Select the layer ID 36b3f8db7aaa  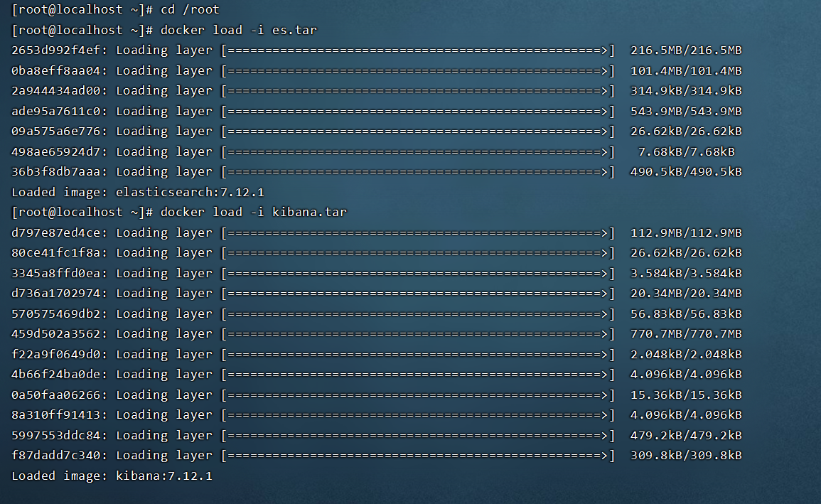click(55, 171)
